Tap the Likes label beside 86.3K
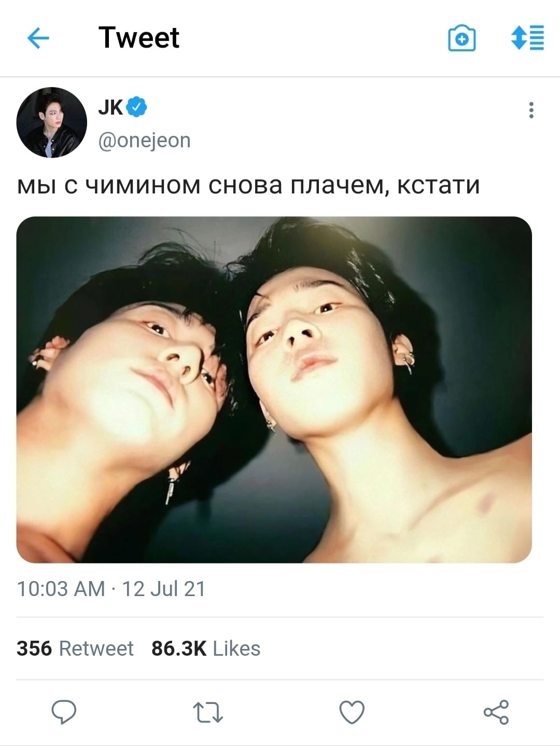Screen dimensions: 560x746 point(236,648)
